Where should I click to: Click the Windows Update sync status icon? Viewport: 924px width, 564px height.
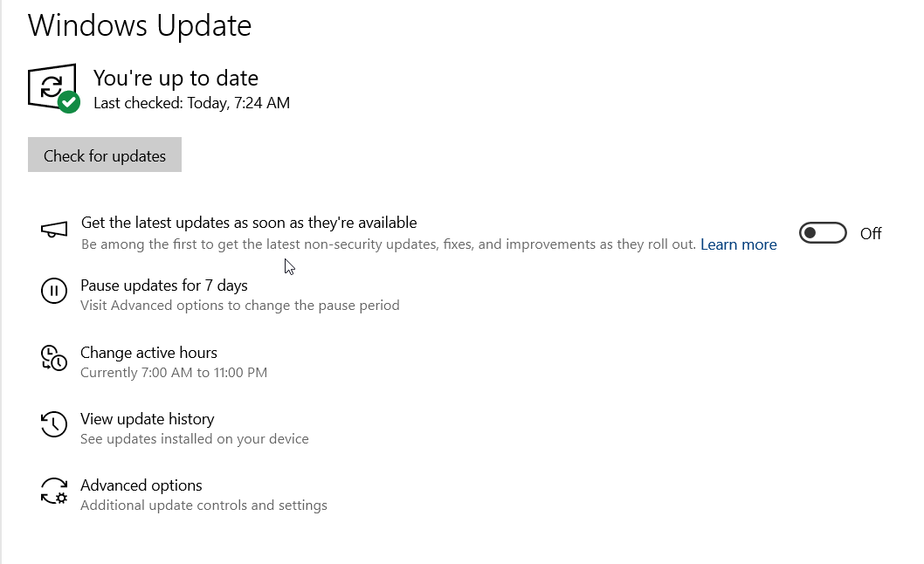coord(50,86)
